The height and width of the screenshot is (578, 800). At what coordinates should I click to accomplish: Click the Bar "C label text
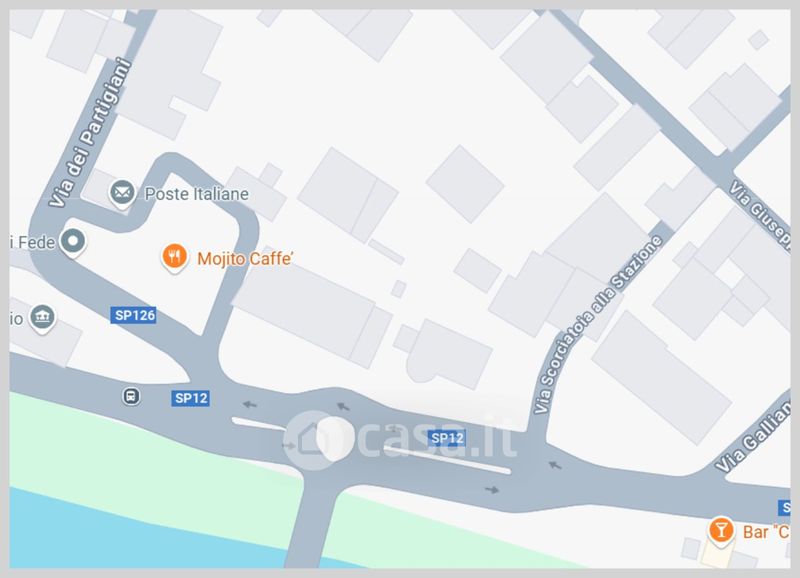click(x=766, y=532)
